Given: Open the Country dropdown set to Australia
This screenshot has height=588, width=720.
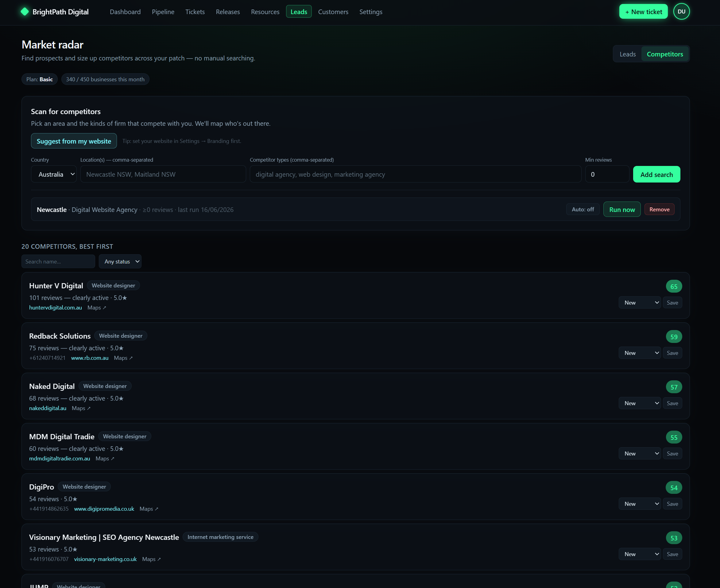Looking at the screenshot, I should [x=54, y=174].
